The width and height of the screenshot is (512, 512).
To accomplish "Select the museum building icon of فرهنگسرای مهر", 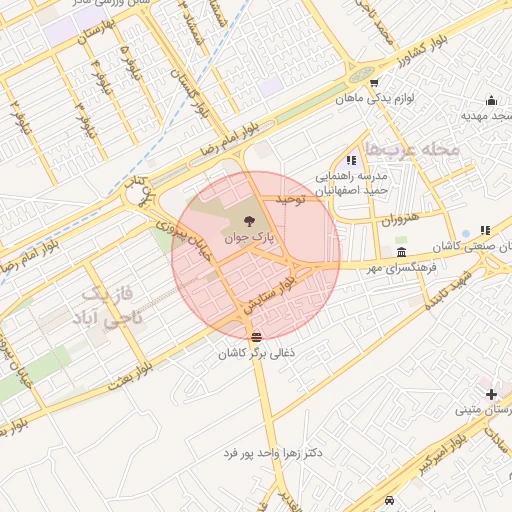I will point(402,252).
